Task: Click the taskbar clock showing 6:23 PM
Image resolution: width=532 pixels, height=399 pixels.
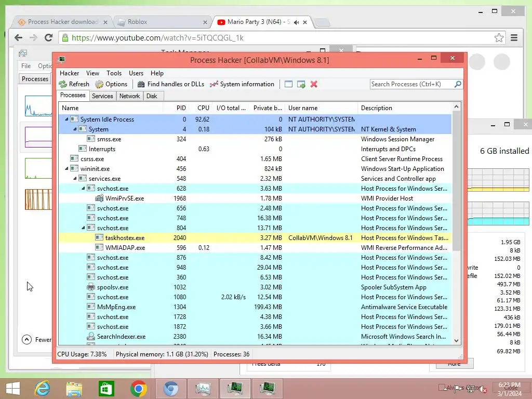Action: (x=509, y=389)
